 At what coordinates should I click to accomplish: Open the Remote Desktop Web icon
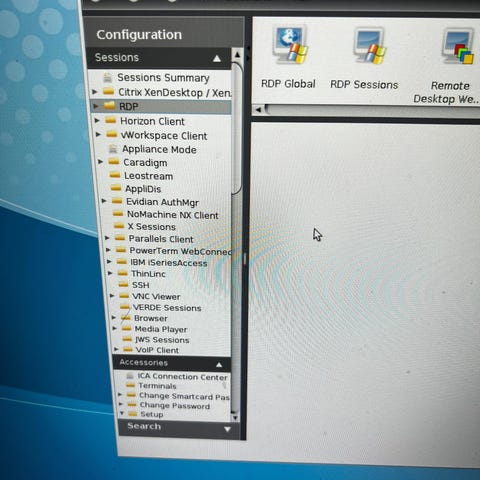click(x=457, y=47)
